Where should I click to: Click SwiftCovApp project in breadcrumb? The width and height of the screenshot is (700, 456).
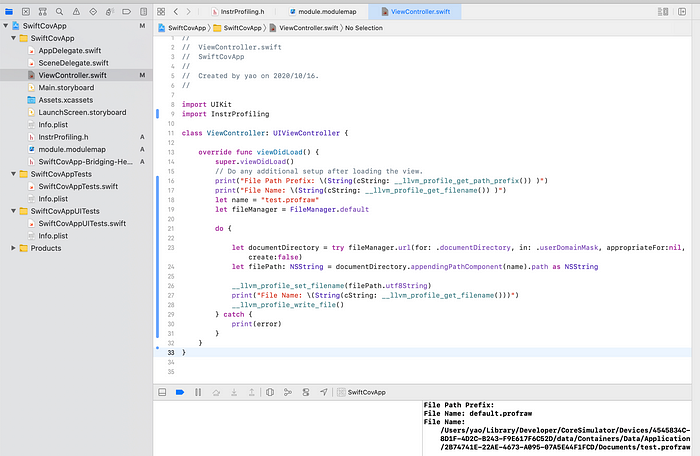[x=182, y=28]
